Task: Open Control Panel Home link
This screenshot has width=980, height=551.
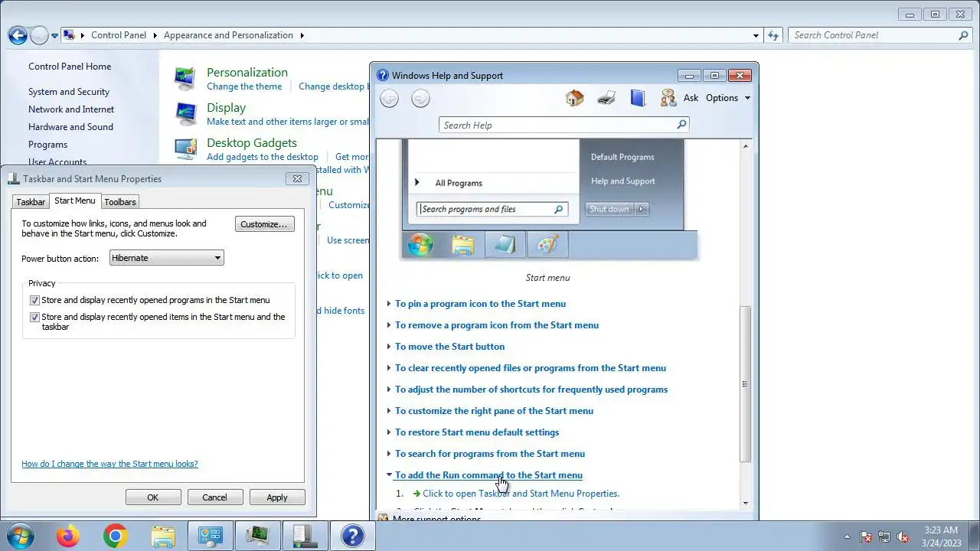Action: (x=70, y=67)
